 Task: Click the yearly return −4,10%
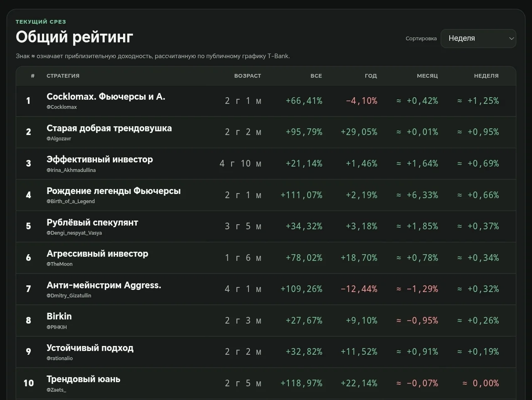pyautogui.click(x=362, y=101)
